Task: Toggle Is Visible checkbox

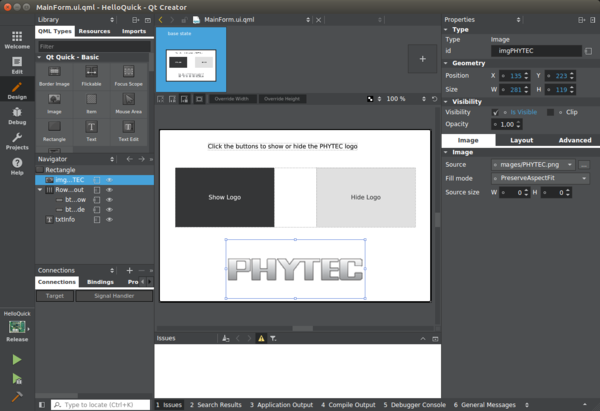Action: click(x=495, y=112)
